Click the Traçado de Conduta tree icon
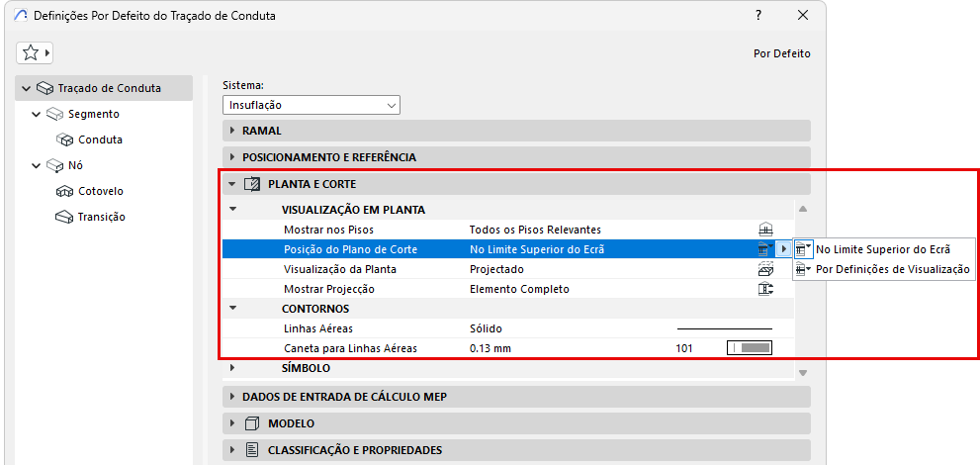The image size is (980, 465). [x=45, y=89]
